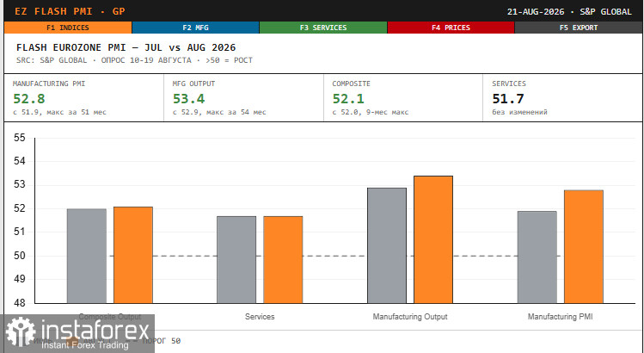Click the 'с 52.9, макс за 54 мес' note
The height and width of the screenshot is (353, 644).
pos(219,112)
